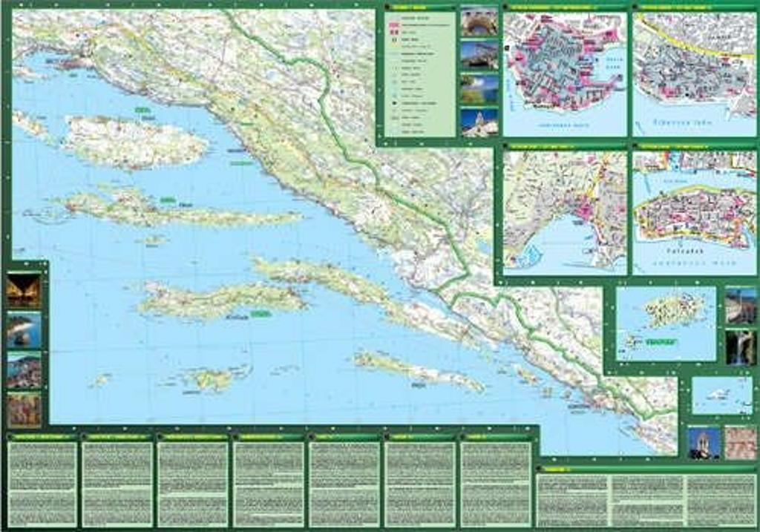The image size is (760, 532).
Task: Open the waterfall photo thumbnail
Action: point(741,347)
